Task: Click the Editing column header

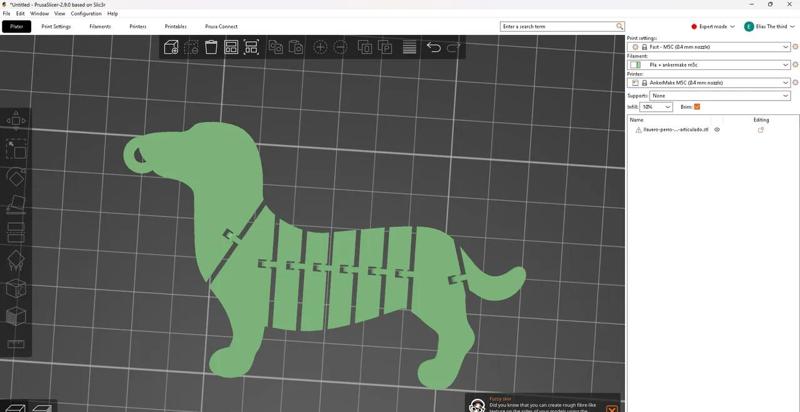Action: pos(761,120)
